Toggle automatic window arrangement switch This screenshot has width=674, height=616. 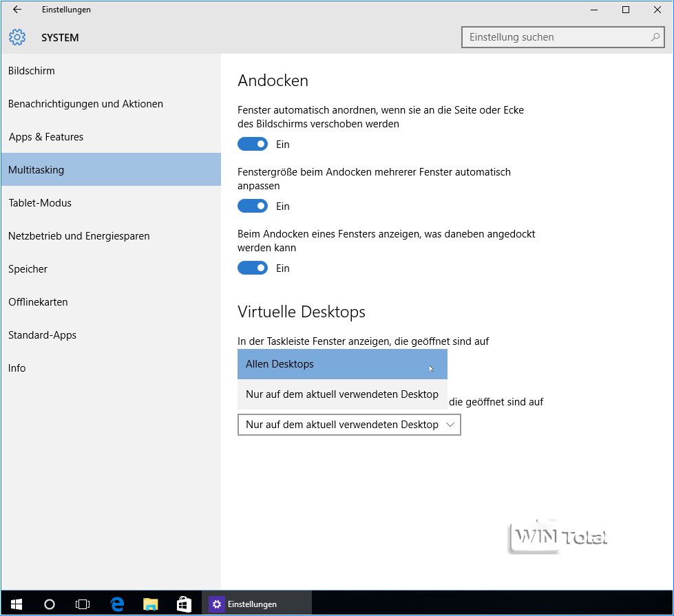[253, 145]
